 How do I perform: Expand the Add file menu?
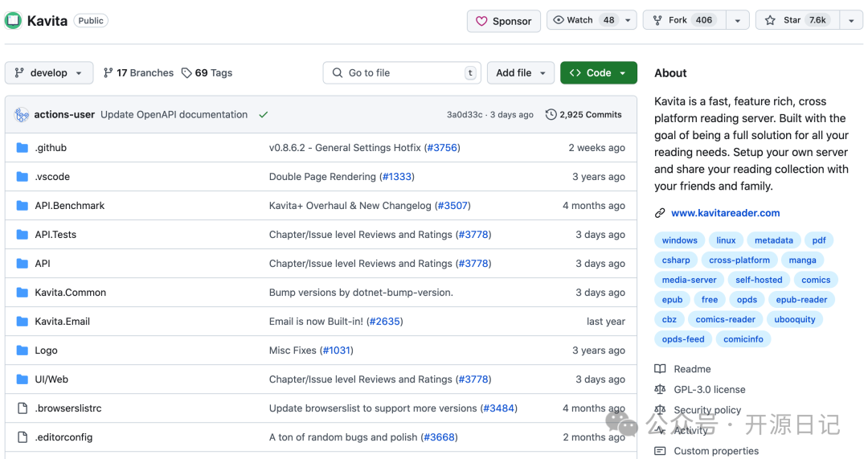click(x=521, y=73)
